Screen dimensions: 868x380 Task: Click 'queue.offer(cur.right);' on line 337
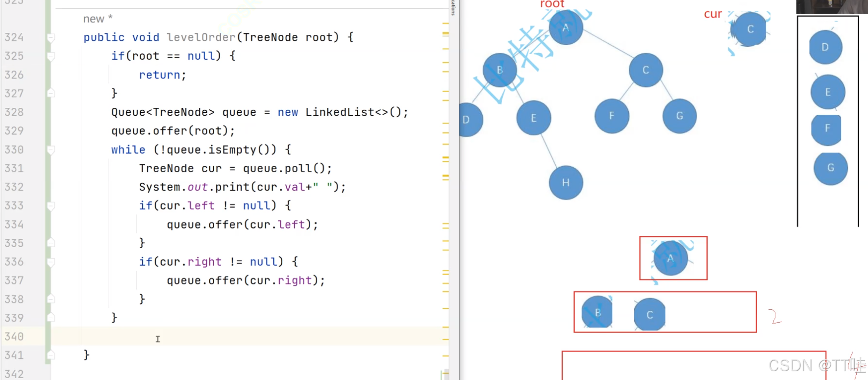coord(246,280)
